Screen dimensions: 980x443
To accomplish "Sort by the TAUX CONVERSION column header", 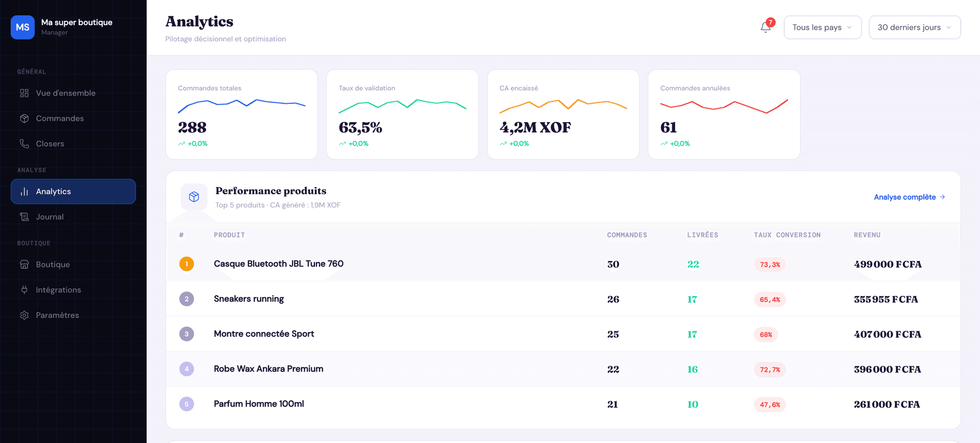I will click(x=787, y=235).
